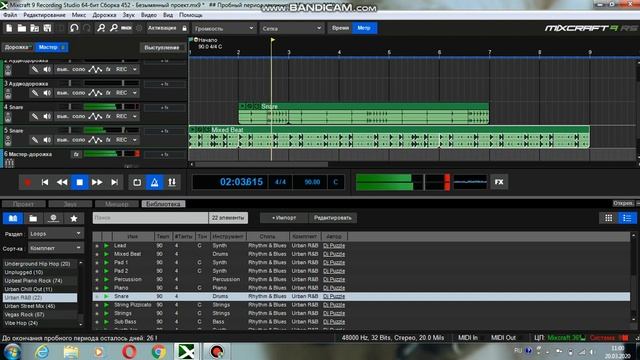Image resolution: width=640 pixels, height=360 pixels.
Task: Solo track 5 Snare with its соло button
Action: (x=79, y=140)
